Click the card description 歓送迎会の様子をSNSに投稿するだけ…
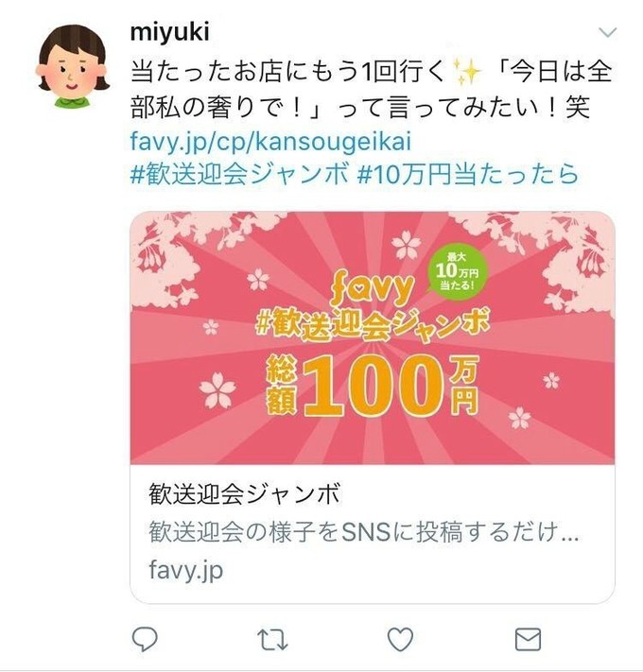643x672 pixels. 364,532
